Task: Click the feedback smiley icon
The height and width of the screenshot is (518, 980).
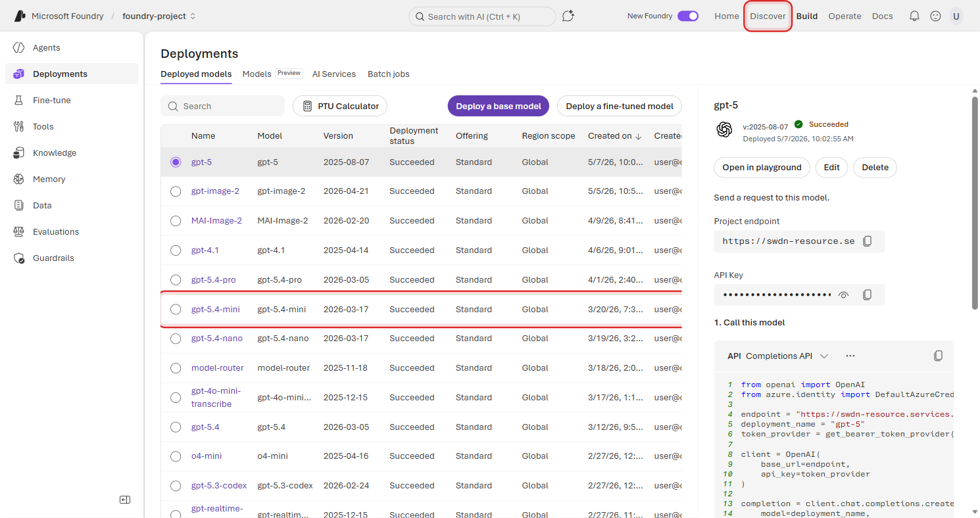Action: 935,16
